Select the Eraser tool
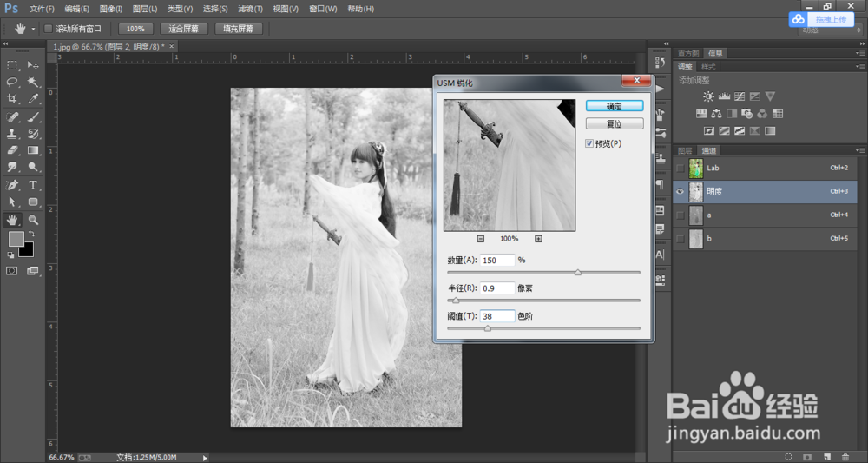Image resolution: width=868 pixels, height=463 pixels. point(12,150)
